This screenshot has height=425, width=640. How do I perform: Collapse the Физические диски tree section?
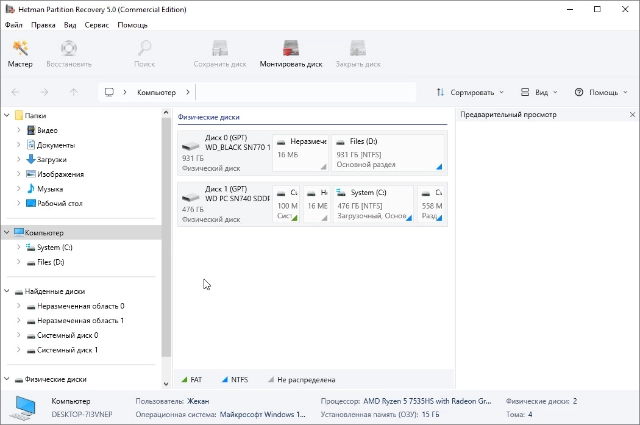tap(7, 379)
